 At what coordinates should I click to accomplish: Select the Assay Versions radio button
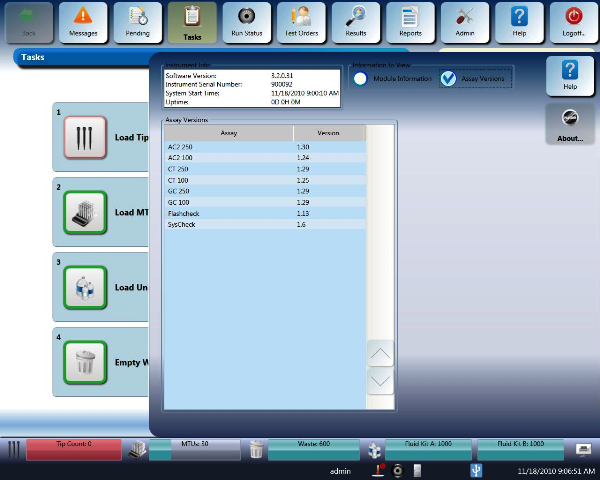coord(448,79)
